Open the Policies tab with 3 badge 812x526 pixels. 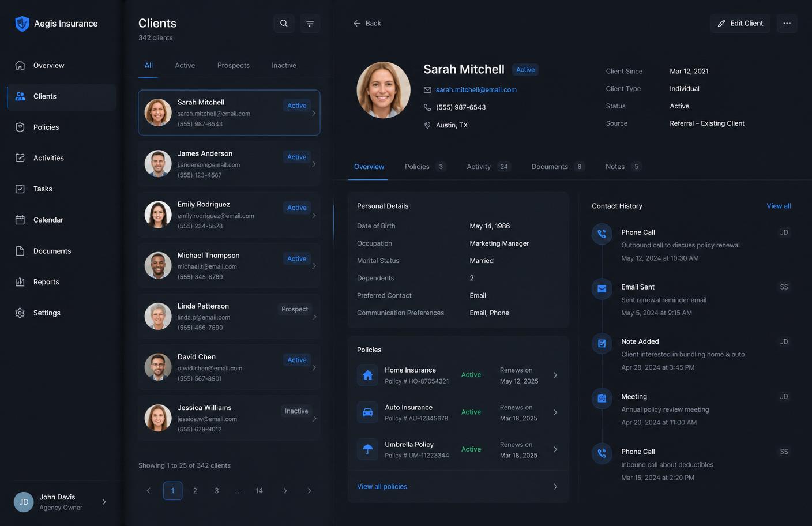pyautogui.click(x=425, y=167)
